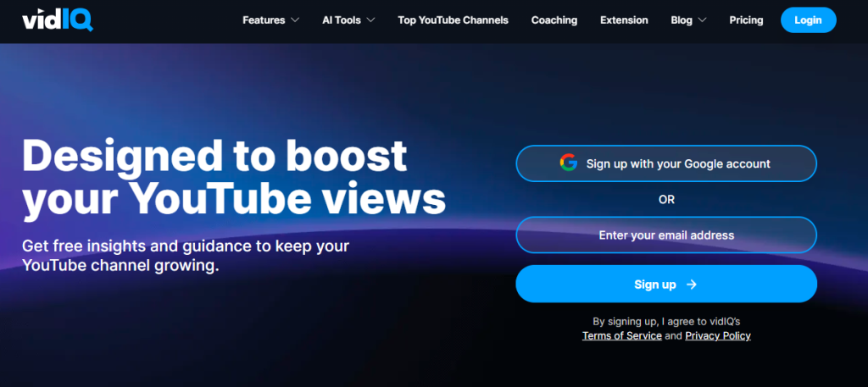Go to Top YouTube Channels

tap(453, 20)
